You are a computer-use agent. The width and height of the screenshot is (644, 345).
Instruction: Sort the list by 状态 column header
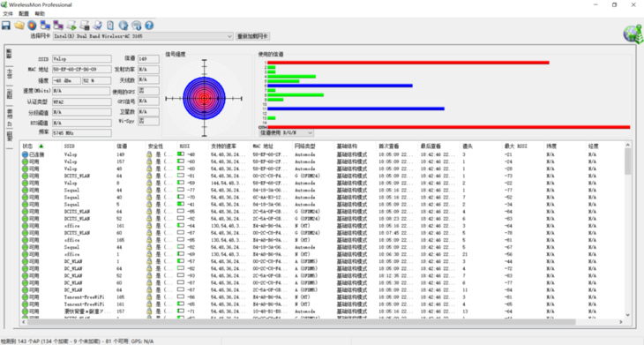tap(41, 146)
